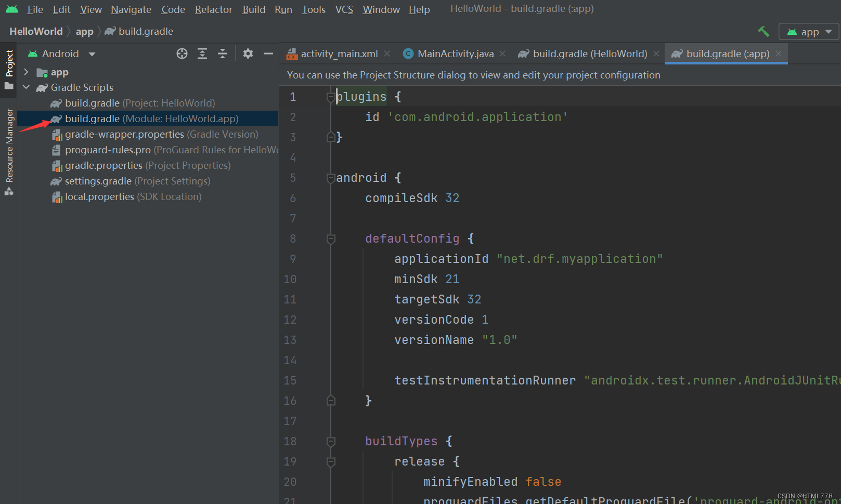Image resolution: width=841 pixels, height=504 pixels.
Task: Select gradle.properties (Project Properties)
Action: click(x=141, y=165)
